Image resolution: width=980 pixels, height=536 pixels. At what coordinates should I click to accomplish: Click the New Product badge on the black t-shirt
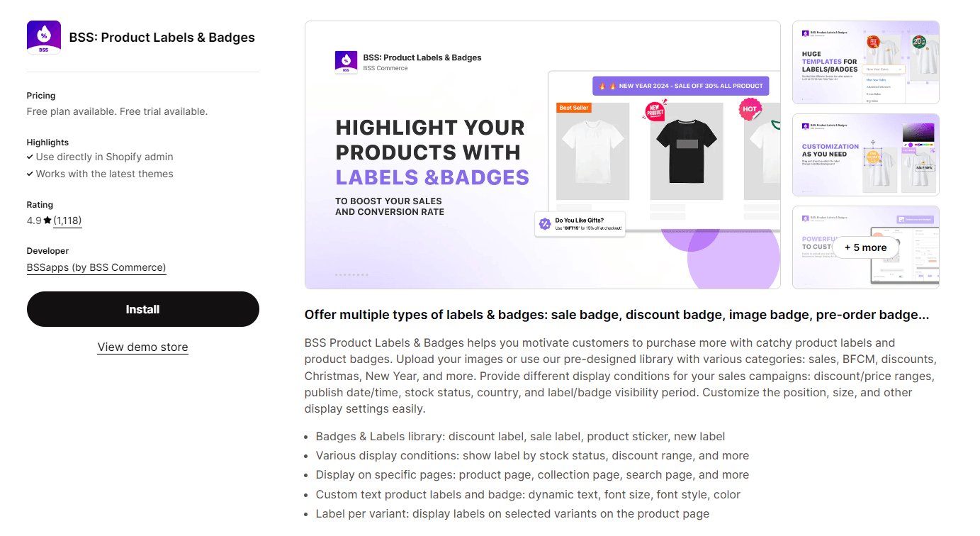(x=654, y=111)
